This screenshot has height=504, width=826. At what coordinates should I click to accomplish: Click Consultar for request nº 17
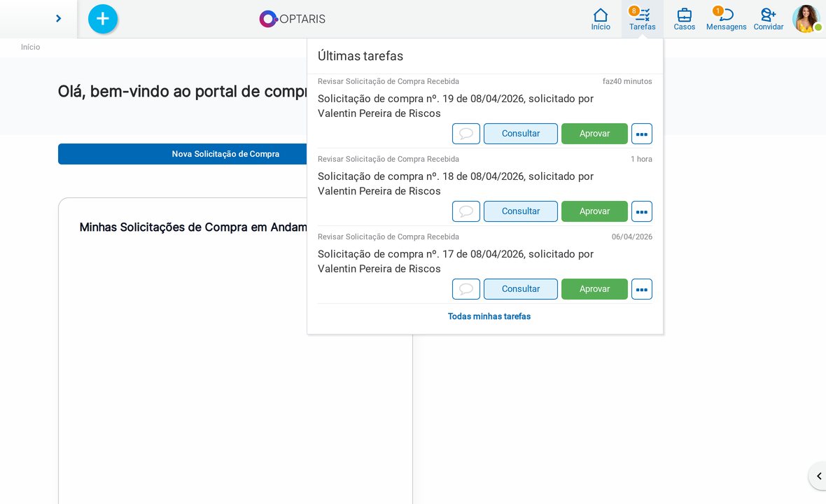click(521, 289)
